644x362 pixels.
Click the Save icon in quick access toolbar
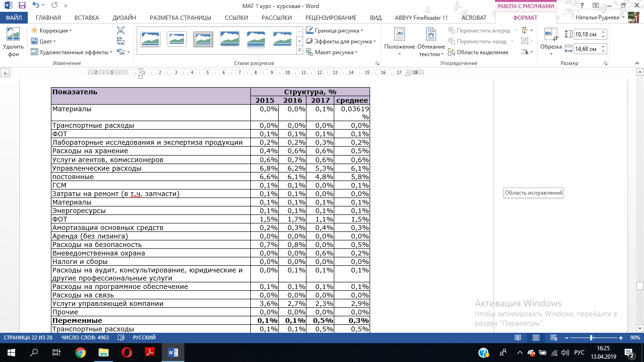(22, 6)
